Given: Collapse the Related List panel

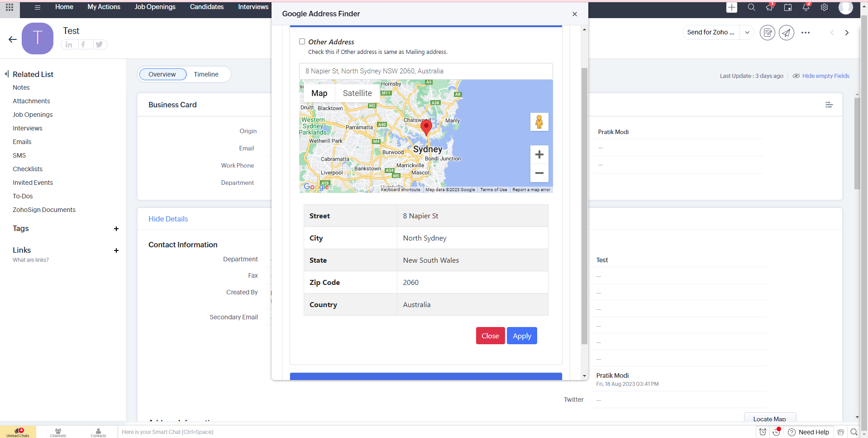Looking at the screenshot, I should [7, 74].
